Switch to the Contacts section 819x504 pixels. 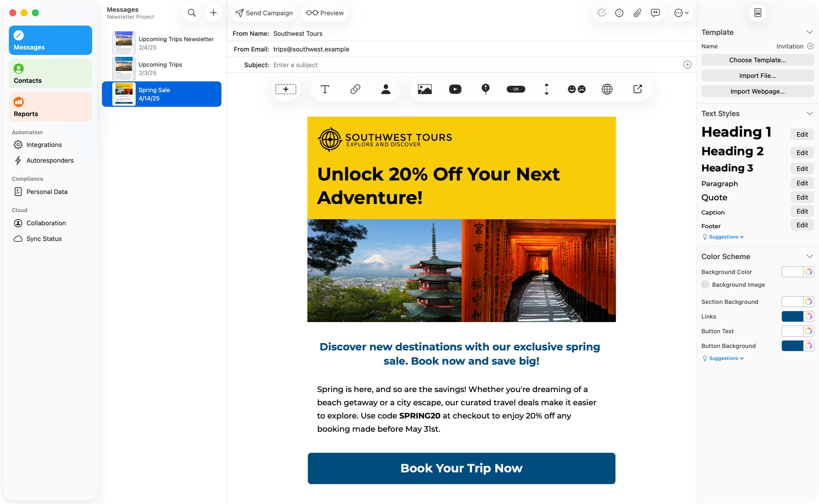point(50,73)
